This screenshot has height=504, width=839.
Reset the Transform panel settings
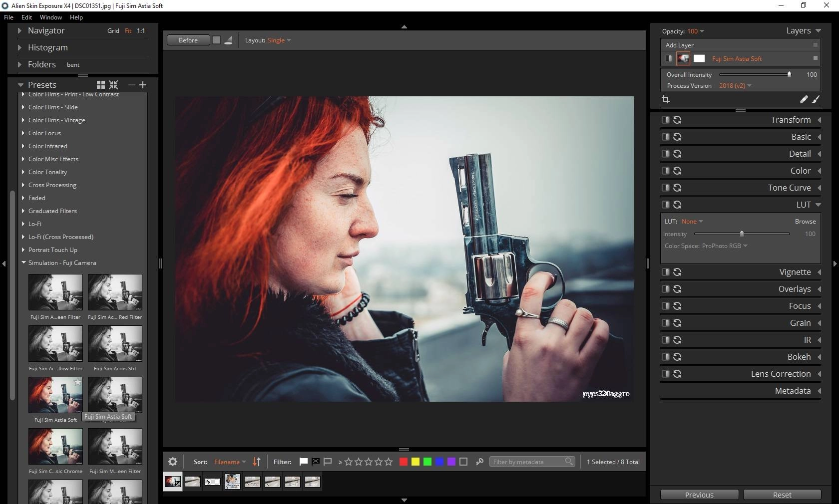point(677,120)
